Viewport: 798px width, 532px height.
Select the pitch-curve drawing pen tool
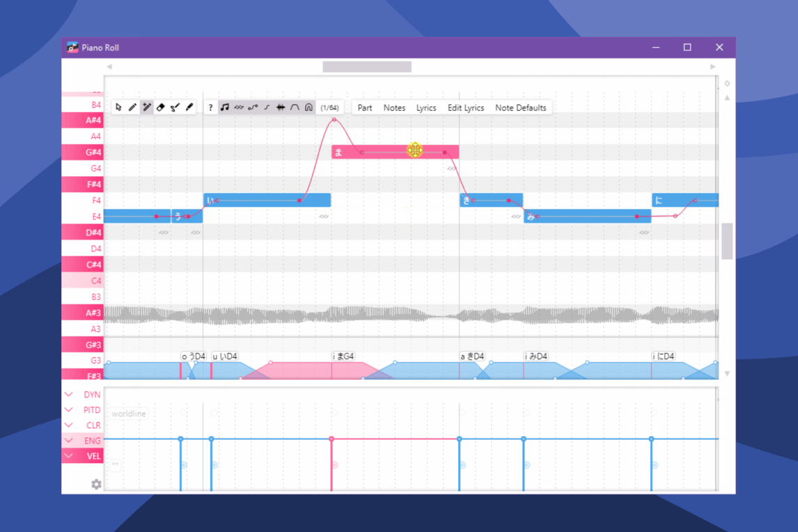click(x=175, y=107)
